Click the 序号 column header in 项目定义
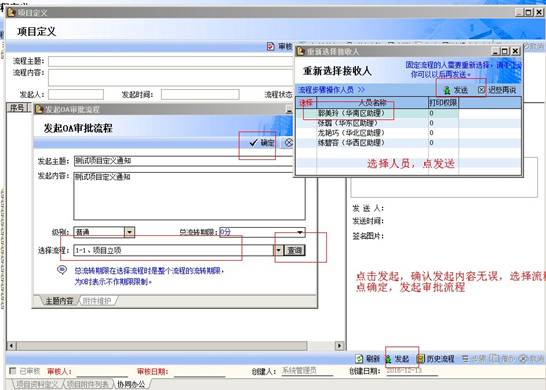 click(x=17, y=108)
